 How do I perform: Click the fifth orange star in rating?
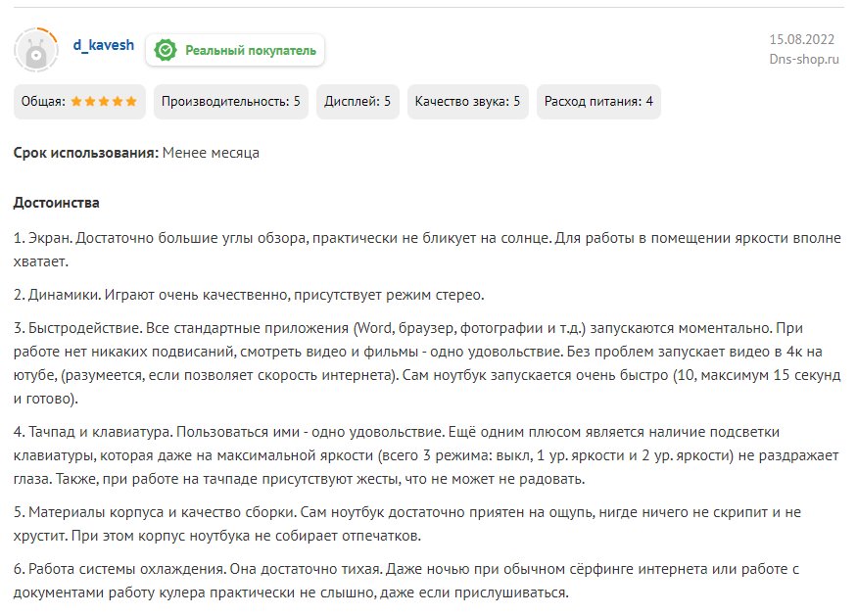(x=131, y=101)
